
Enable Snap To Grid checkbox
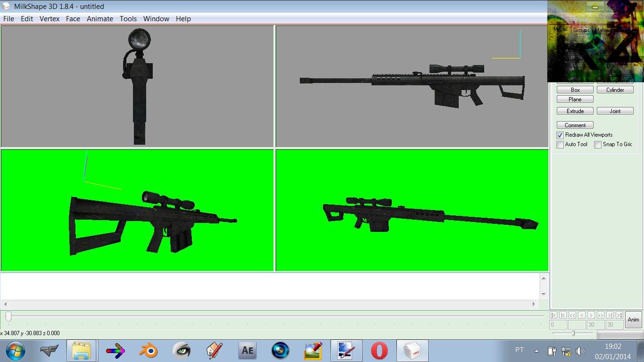pos(598,145)
